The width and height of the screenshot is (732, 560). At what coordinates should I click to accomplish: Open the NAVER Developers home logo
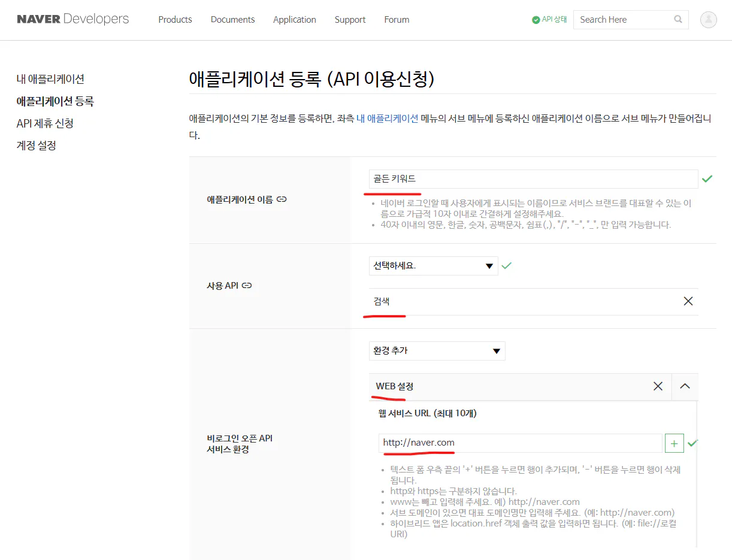pos(72,19)
